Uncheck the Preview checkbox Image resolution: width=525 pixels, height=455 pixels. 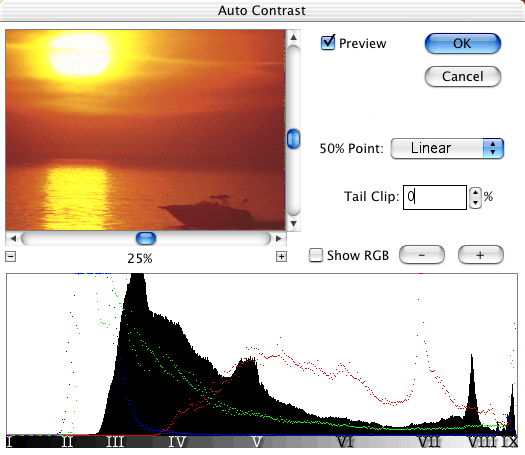point(328,43)
